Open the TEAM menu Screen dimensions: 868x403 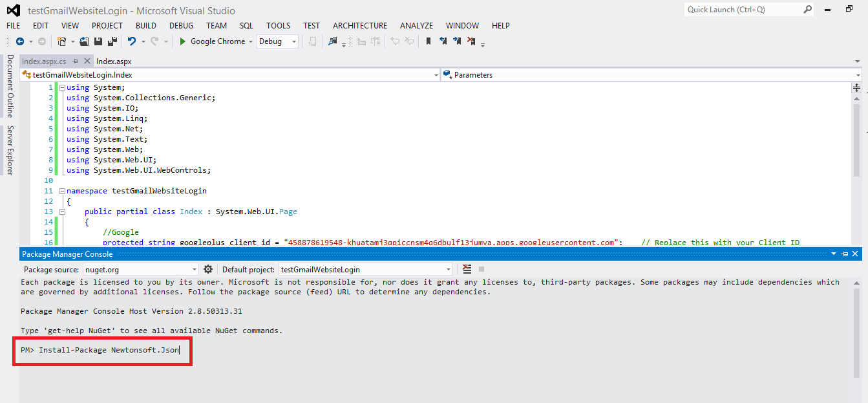coord(217,26)
